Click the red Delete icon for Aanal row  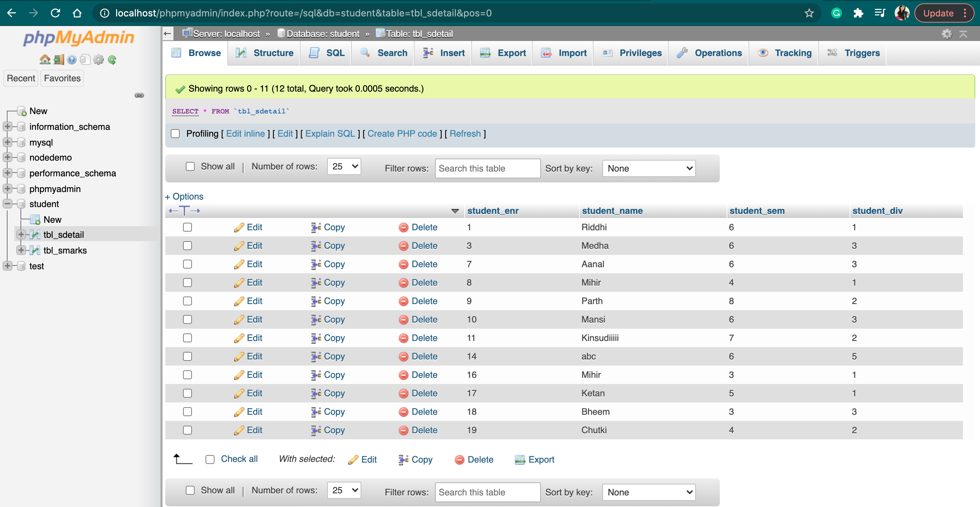click(x=403, y=264)
